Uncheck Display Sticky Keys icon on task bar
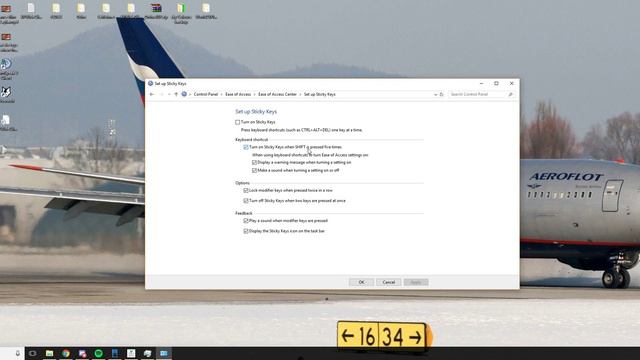640x360 pixels. click(x=246, y=231)
